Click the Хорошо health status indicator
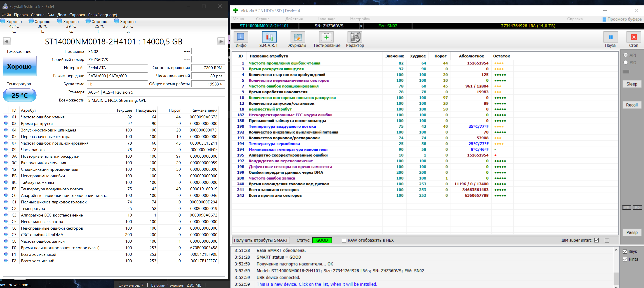The height and width of the screenshot is (288, 644). pos(19,66)
